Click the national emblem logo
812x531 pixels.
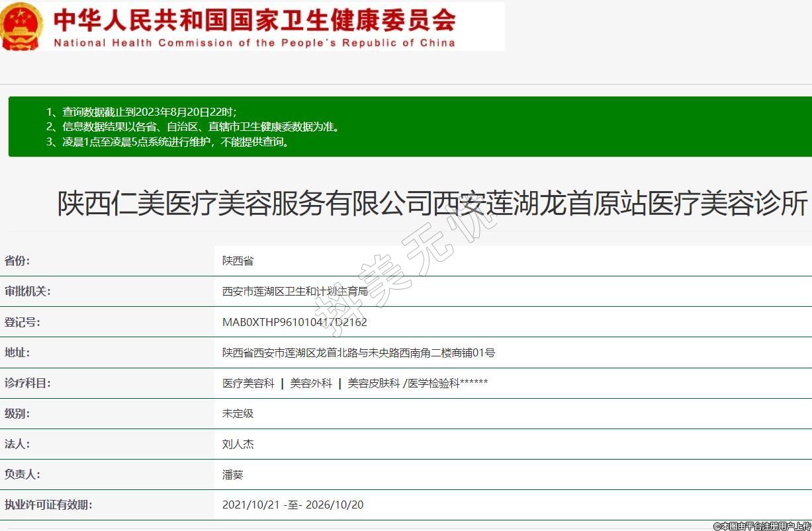pos(22,26)
